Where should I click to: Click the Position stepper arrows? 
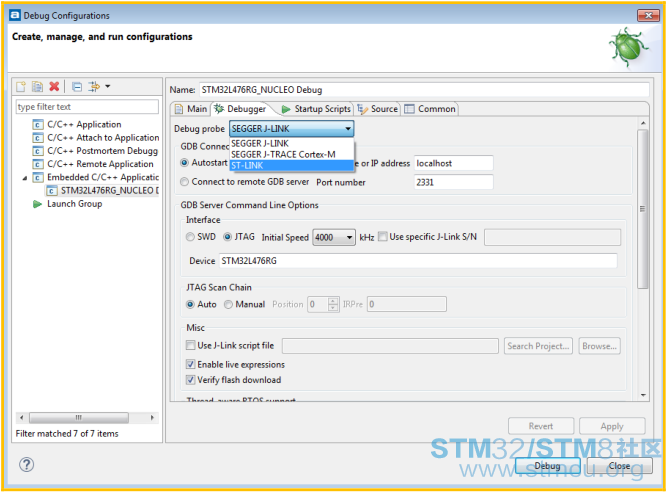333,304
